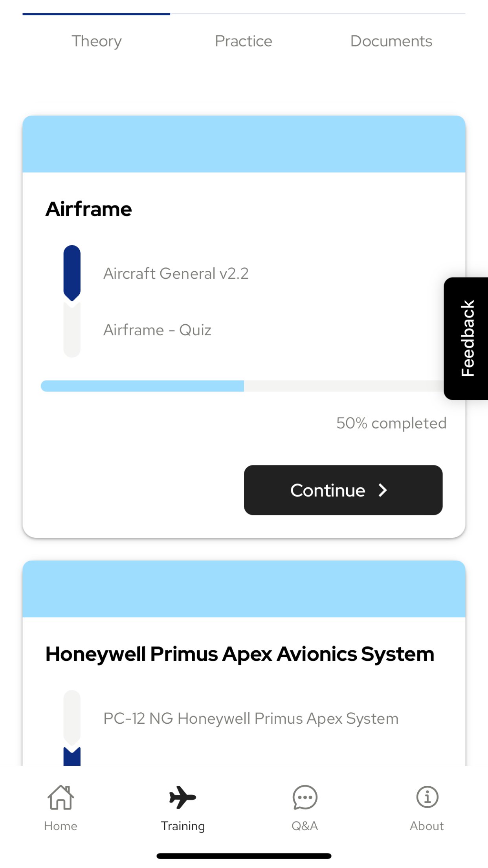Open the Documents tab

tap(391, 41)
